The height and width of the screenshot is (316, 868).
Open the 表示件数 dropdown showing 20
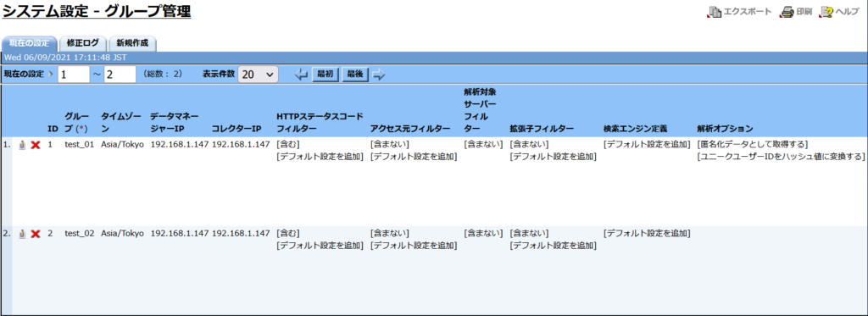pos(258,75)
